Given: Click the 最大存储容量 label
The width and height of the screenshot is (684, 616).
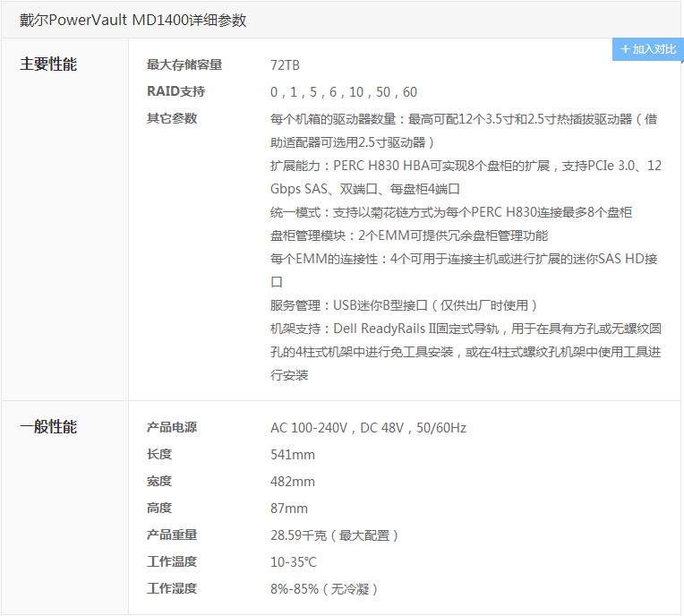Looking at the screenshot, I should tap(184, 65).
